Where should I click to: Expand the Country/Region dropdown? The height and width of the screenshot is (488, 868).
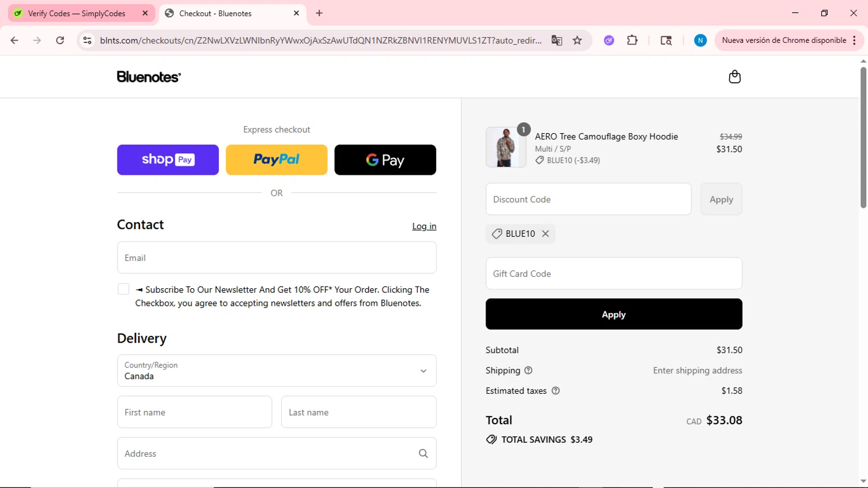pos(277,370)
